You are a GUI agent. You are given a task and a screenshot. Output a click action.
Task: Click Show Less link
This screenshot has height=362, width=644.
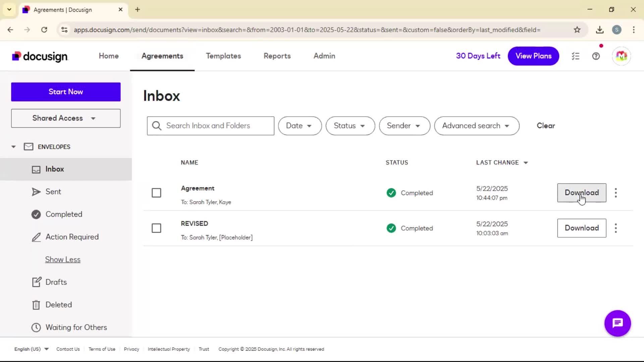click(x=63, y=259)
